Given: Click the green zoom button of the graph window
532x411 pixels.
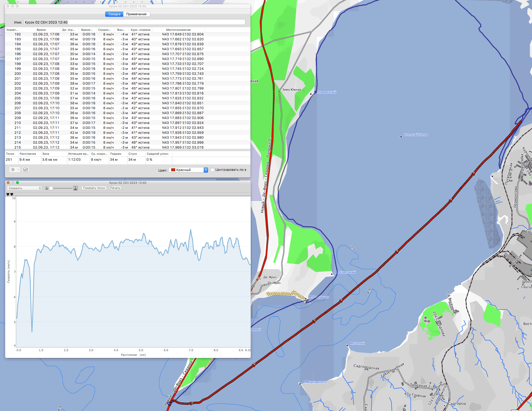Looking at the screenshot, I should [x=18, y=183].
